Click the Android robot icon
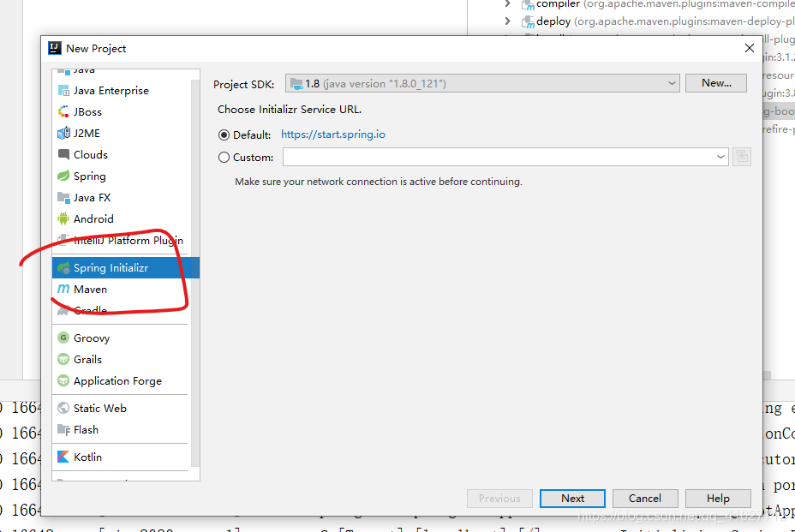 point(63,219)
